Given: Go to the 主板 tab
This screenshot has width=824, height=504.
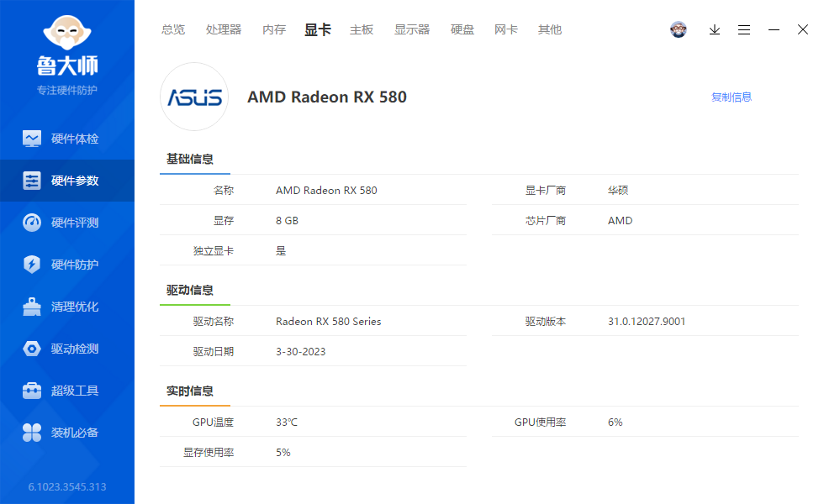Looking at the screenshot, I should [x=362, y=30].
